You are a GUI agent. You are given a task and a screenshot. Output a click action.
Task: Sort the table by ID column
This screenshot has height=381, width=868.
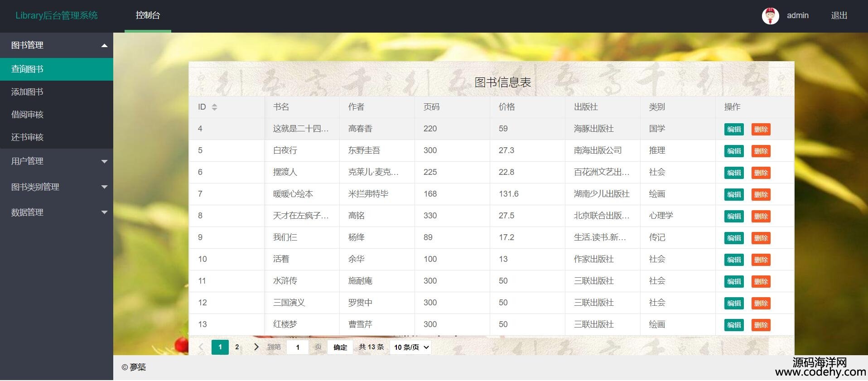[214, 107]
